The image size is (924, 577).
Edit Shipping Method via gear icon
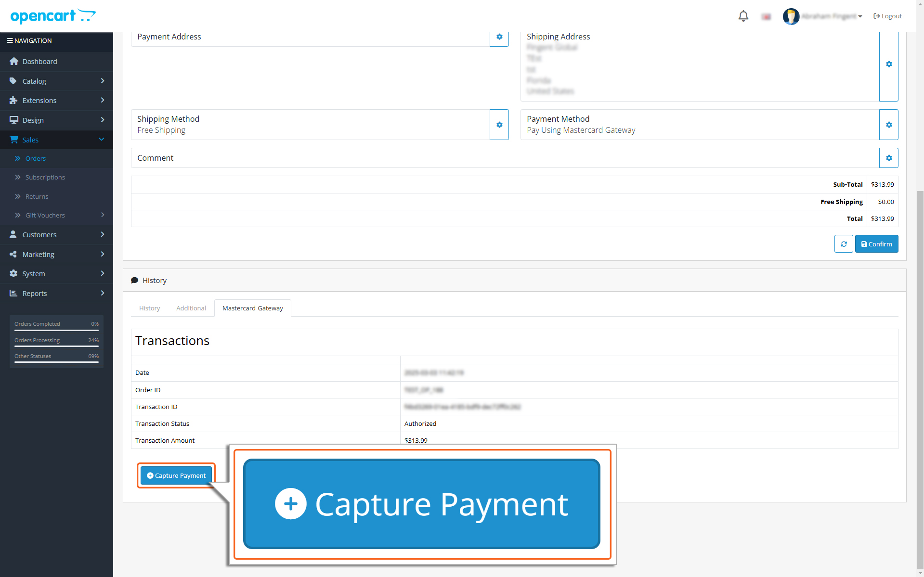(499, 125)
